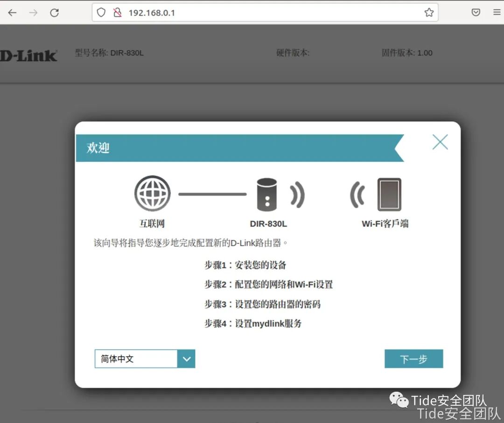The width and height of the screenshot is (504, 423).
Task: Click the address bar showing 192.168.0.1
Action: point(265,13)
